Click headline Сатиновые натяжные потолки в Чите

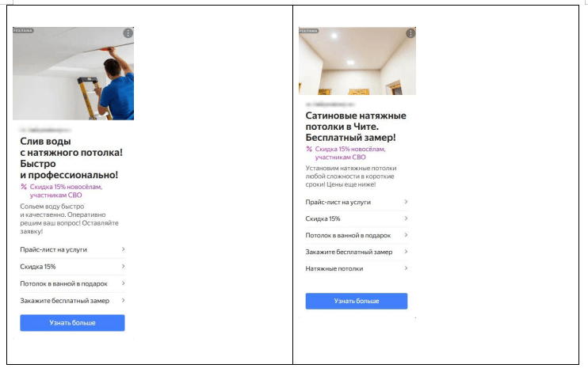point(356,121)
